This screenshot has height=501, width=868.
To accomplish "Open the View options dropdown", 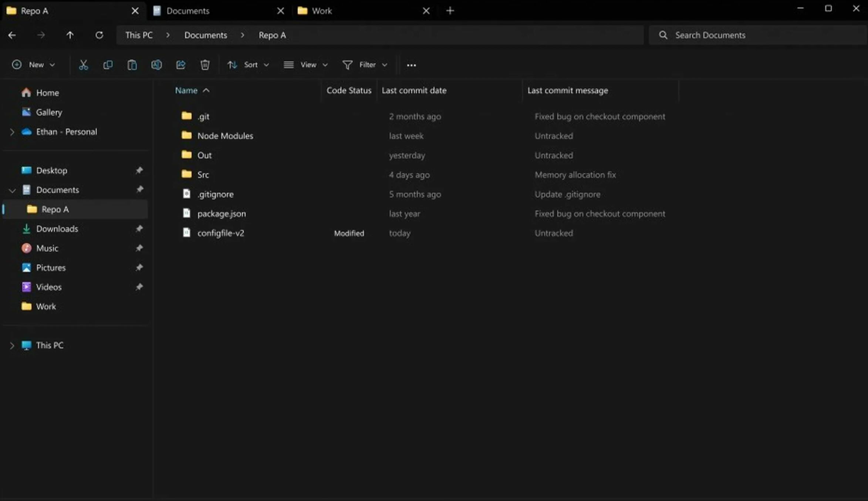I will (x=305, y=65).
